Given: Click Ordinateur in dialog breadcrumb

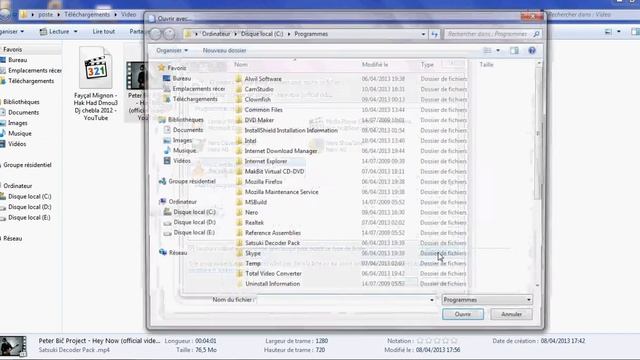Looking at the screenshot, I should [x=216, y=34].
